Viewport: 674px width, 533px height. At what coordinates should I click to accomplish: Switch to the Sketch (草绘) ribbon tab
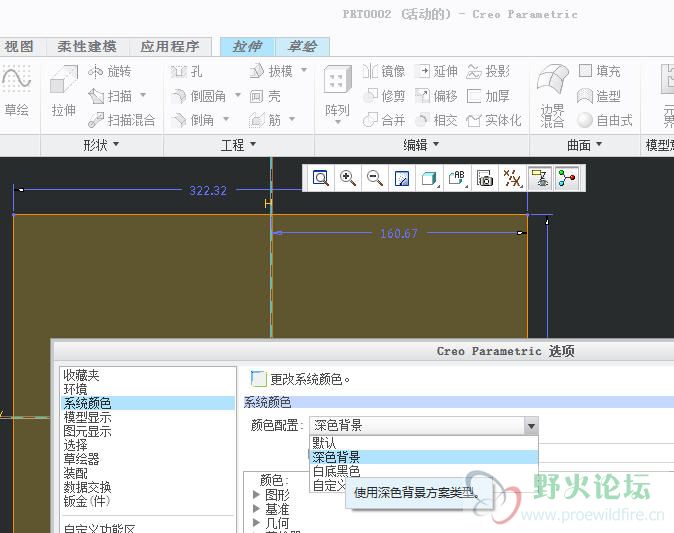tap(303, 46)
